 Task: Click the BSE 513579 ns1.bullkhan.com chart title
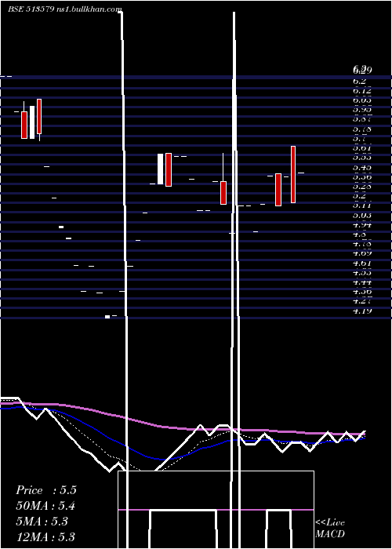click(x=65, y=9)
